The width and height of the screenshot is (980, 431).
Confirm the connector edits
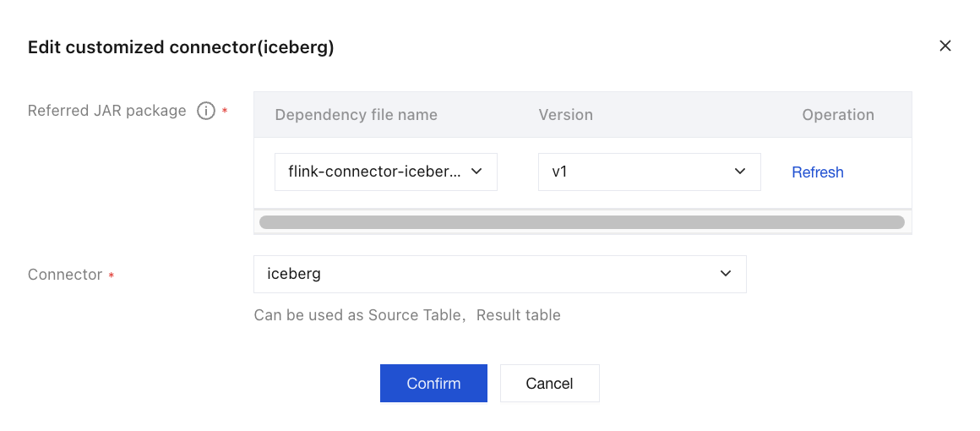pos(433,383)
